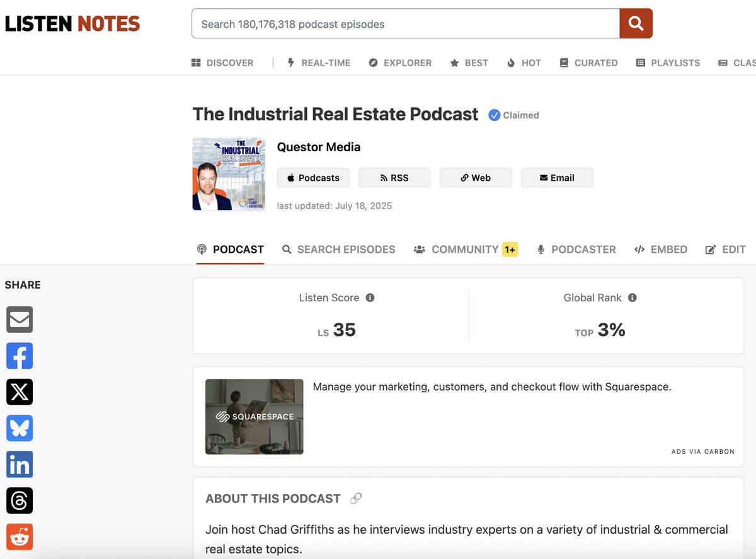756x559 pixels.
Task: Share on Facebook icon
Action: (x=20, y=356)
